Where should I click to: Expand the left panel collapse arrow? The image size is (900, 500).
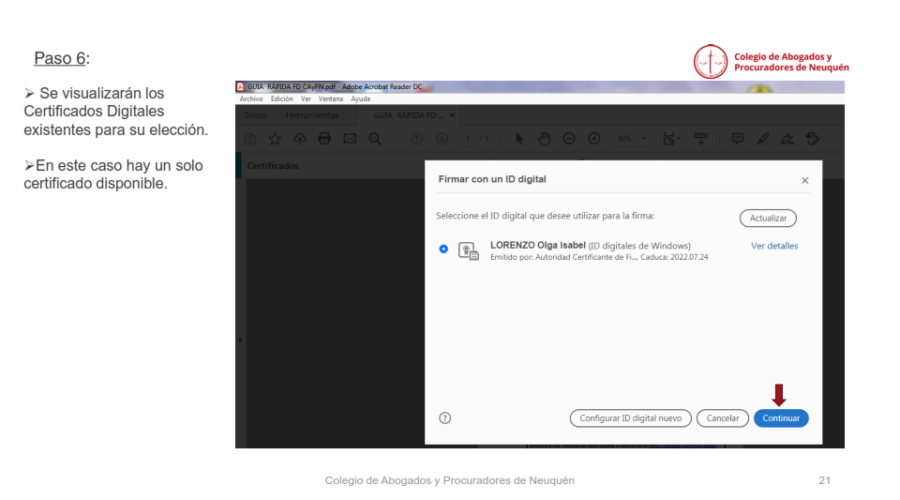click(x=240, y=339)
